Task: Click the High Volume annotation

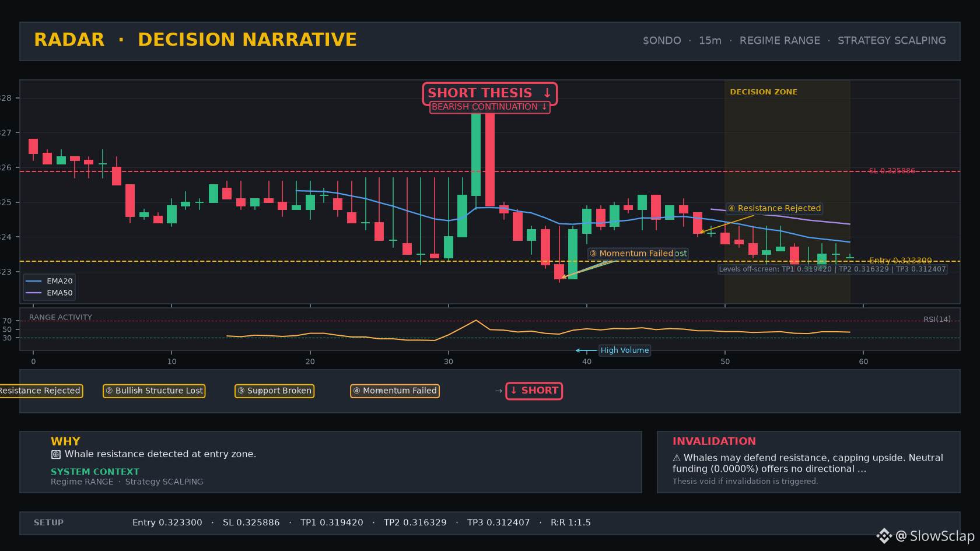Action: 625,350
